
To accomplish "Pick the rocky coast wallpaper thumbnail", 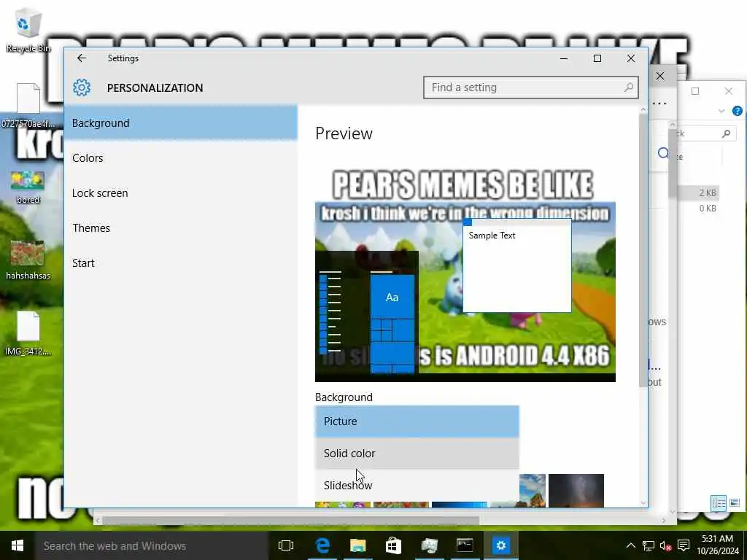I will point(532,491).
